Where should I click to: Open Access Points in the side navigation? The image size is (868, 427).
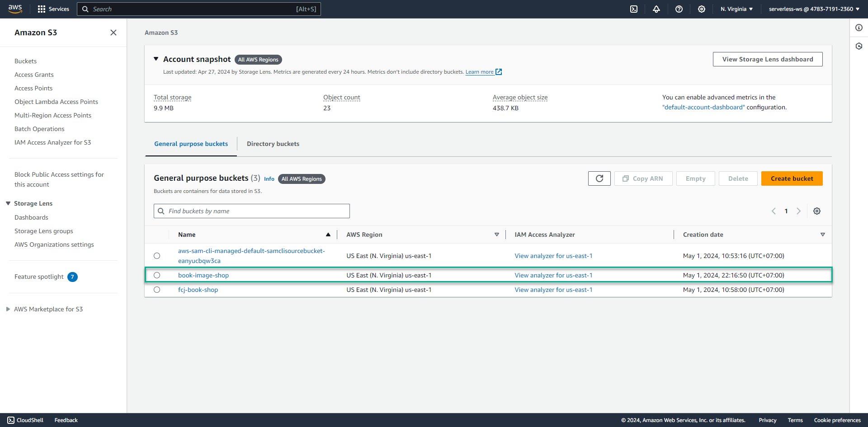pos(33,88)
